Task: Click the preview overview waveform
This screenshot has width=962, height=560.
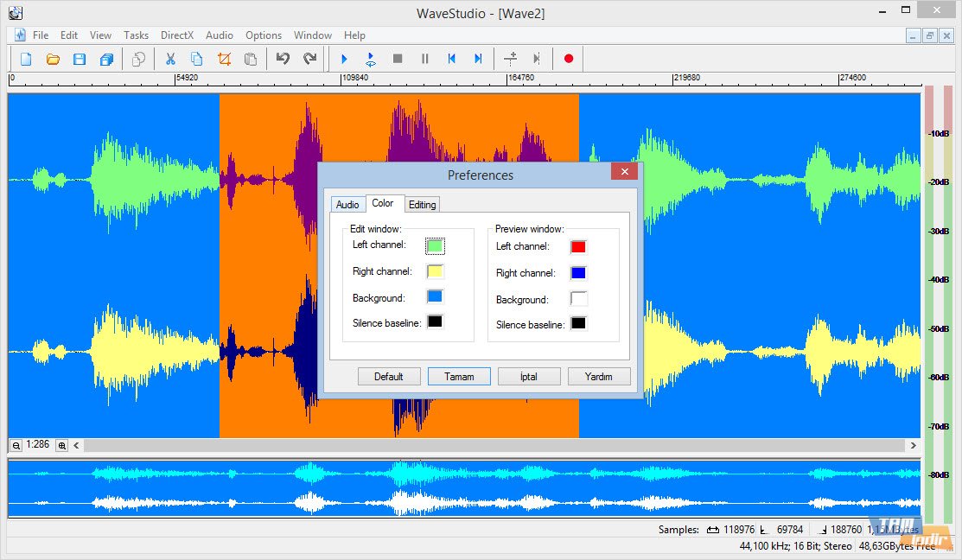Action: pyautogui.click(x=464, y=488)
